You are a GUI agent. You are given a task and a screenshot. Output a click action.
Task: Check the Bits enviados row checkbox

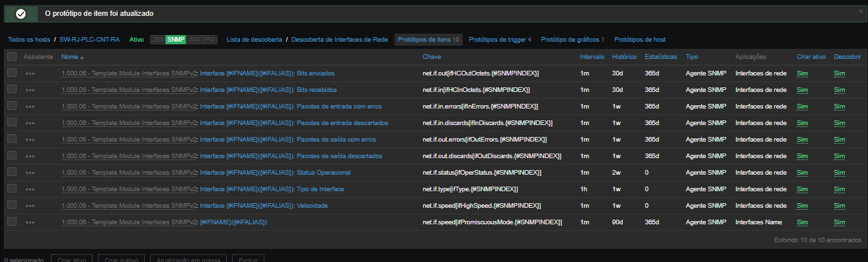12,73
